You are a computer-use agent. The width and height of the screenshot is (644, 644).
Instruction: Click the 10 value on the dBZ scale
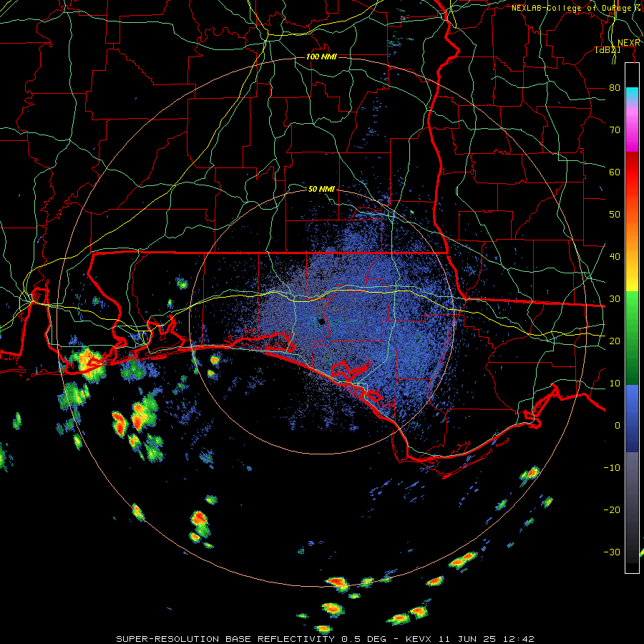[x=615, y=384]
